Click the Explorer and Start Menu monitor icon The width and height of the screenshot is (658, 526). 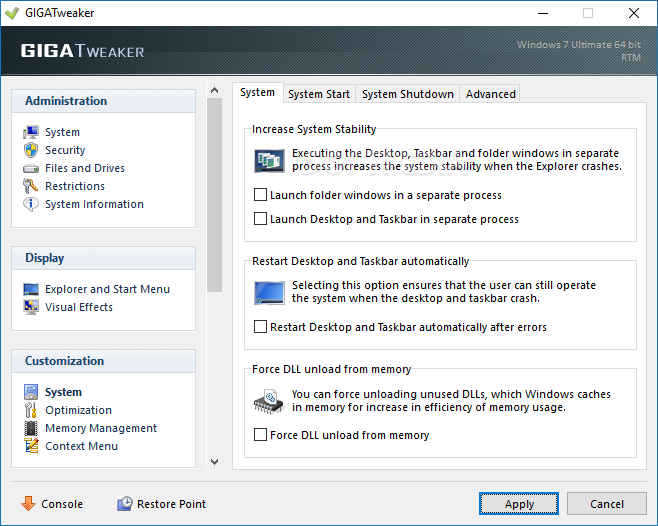pos(31,289)
